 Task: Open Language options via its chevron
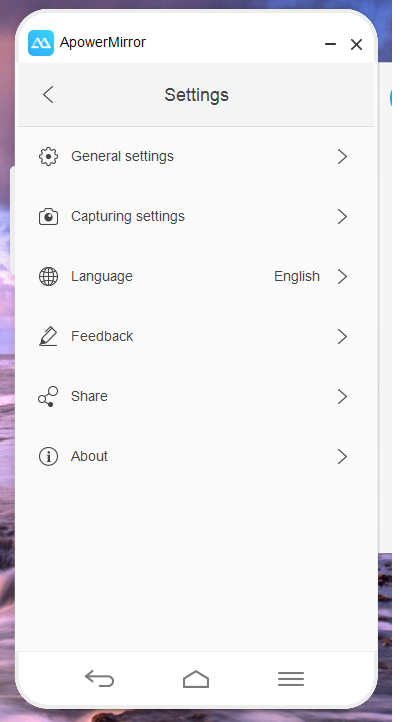(342, 276)
